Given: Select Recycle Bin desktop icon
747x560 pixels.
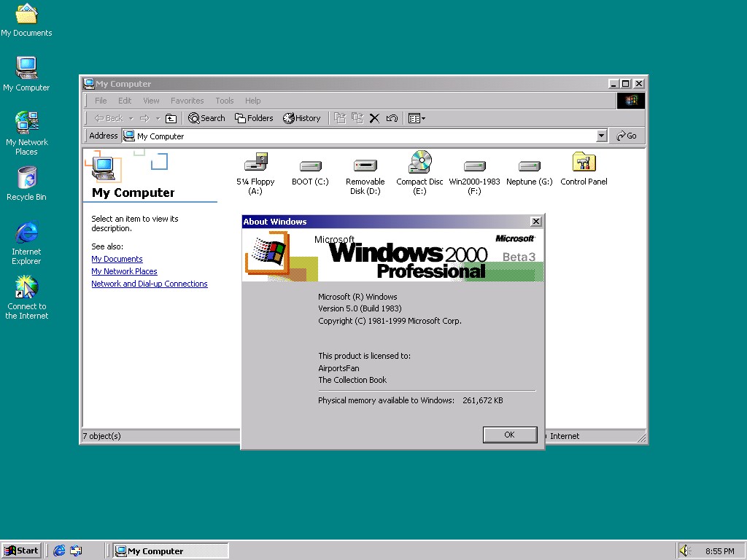Looking at the screenshot, I should 27,184.
